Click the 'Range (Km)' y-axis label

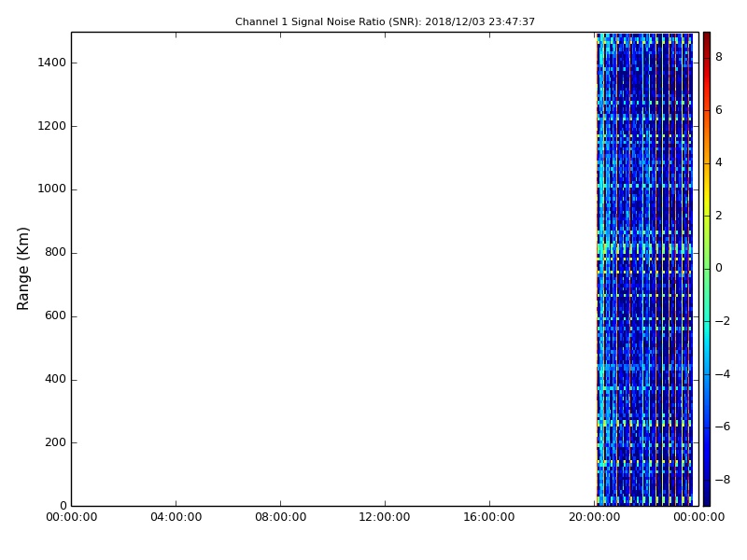22,269
